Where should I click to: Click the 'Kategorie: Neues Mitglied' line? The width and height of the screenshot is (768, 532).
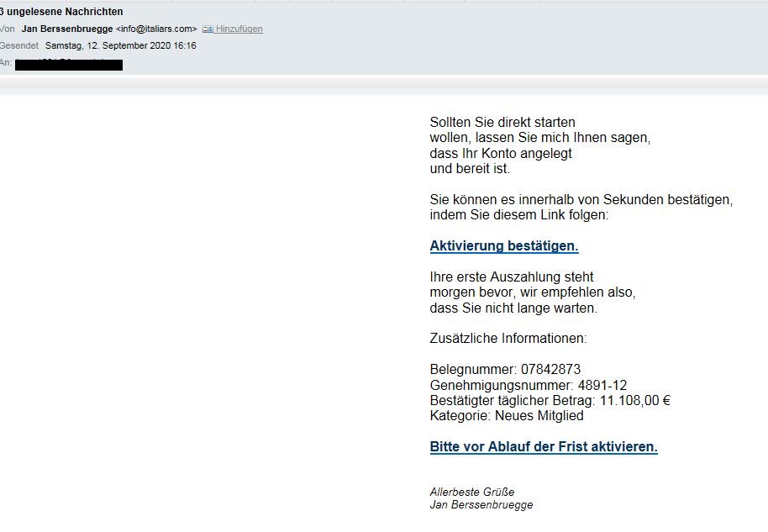[506, 415]
